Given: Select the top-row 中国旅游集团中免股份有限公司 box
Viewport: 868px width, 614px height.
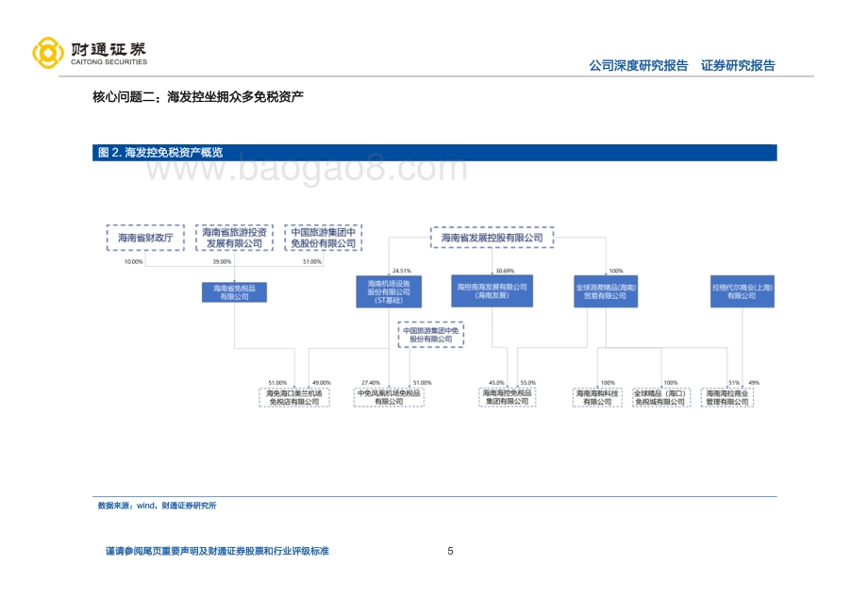Looking at the screenshot, I should [x=324, y=238].
